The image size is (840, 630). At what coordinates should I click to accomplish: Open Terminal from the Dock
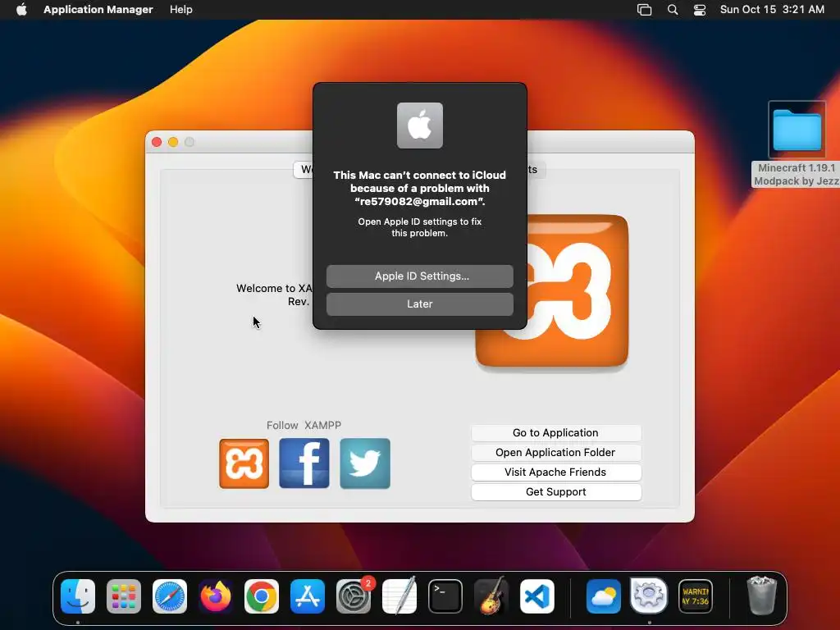click(445, 596)
